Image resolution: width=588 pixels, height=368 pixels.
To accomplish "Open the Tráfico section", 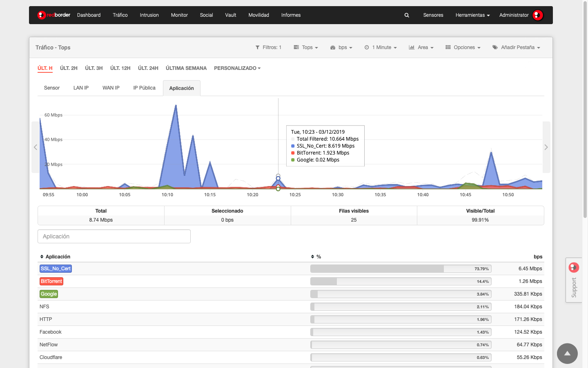I will tap(120, 15).
